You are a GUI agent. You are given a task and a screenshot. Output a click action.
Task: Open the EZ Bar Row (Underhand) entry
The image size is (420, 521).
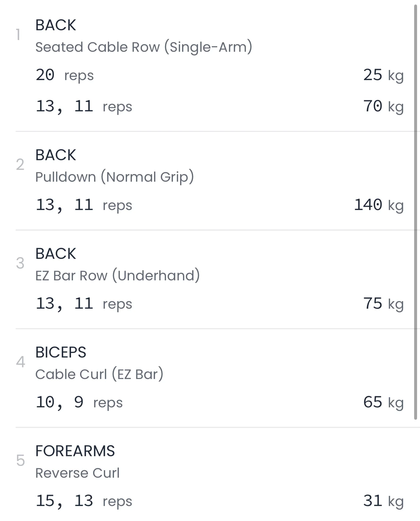[x=117, y=276]
